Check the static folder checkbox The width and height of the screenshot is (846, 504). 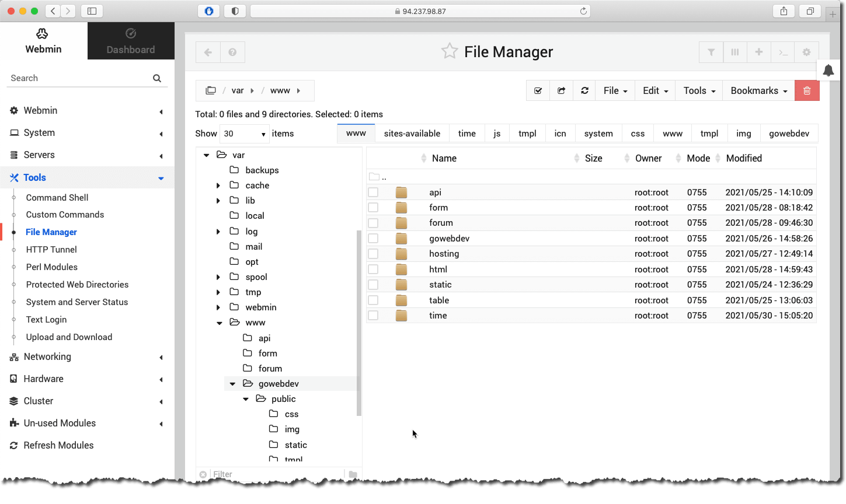click(x=373, y=285)
